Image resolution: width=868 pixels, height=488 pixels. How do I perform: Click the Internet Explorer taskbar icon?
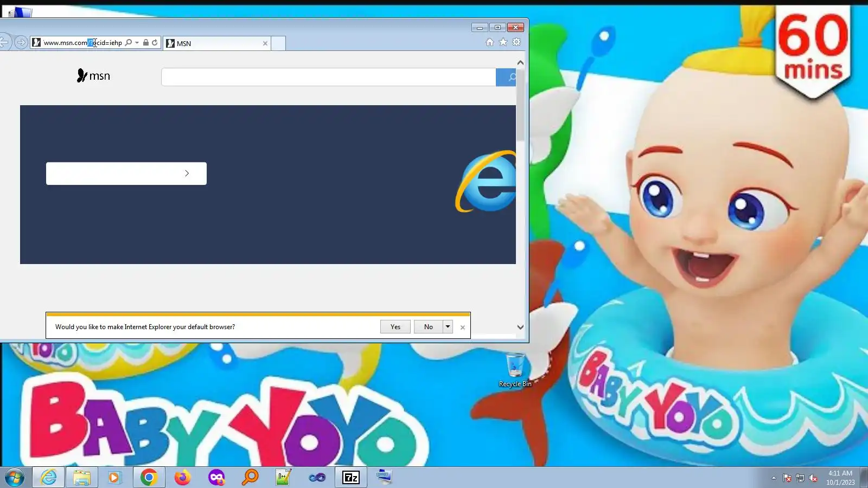(x=48, y=478)
